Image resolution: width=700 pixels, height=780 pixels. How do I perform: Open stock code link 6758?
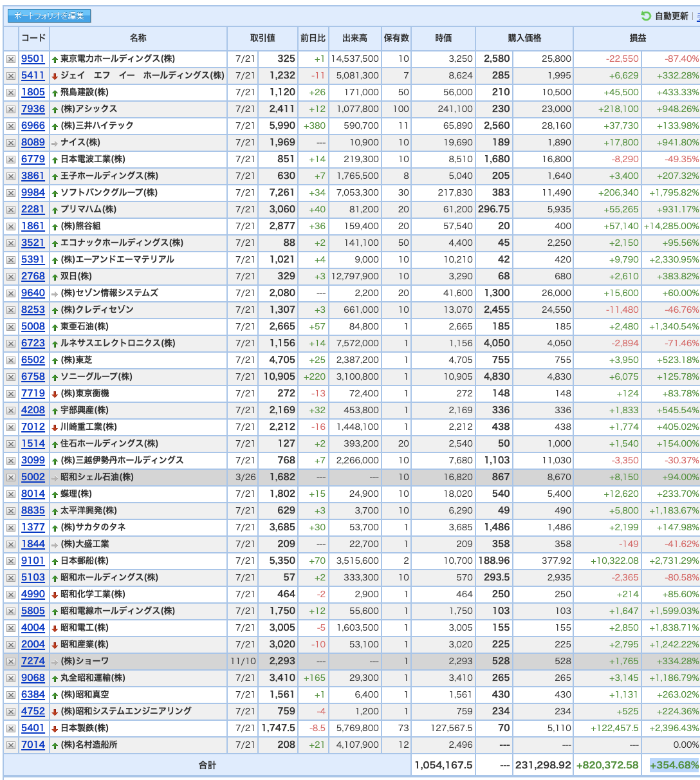[x=33, y=376]
